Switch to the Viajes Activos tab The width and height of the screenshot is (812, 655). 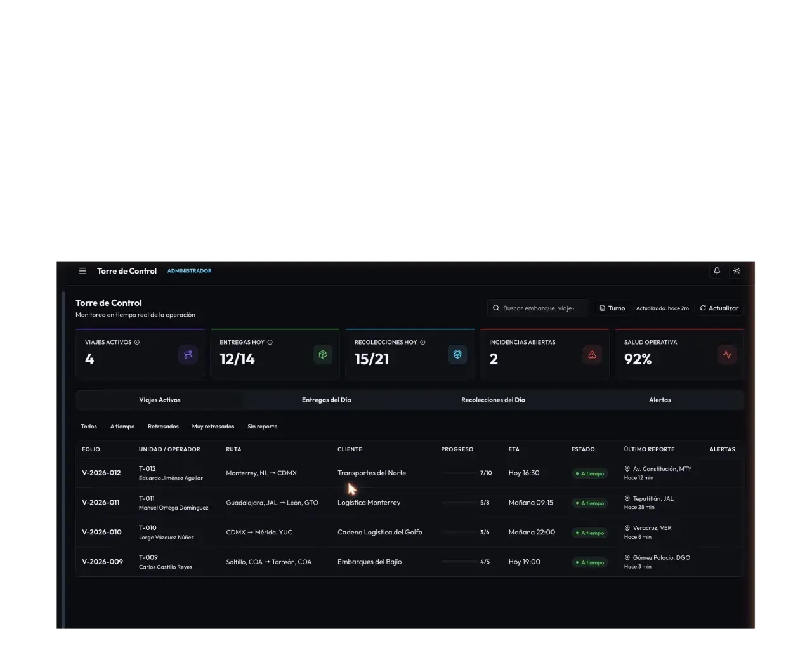[x=160, y=400]
